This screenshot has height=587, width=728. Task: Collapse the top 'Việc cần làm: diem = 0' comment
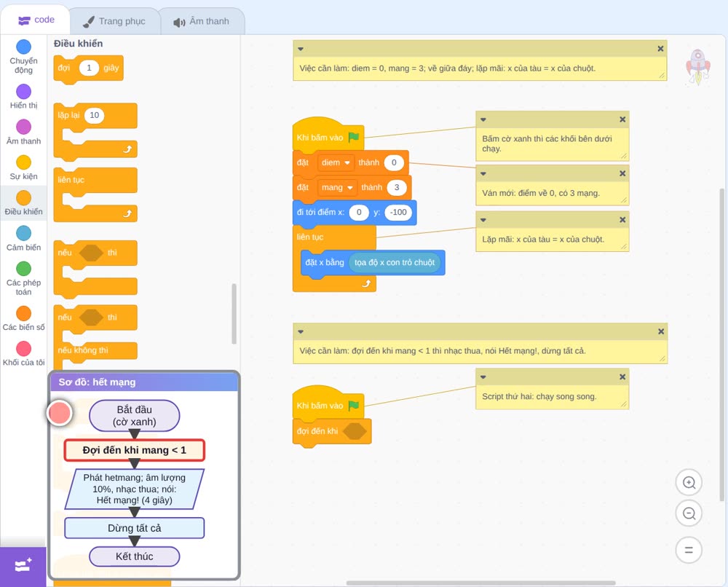pyautogui.click(x=301, y=49)
